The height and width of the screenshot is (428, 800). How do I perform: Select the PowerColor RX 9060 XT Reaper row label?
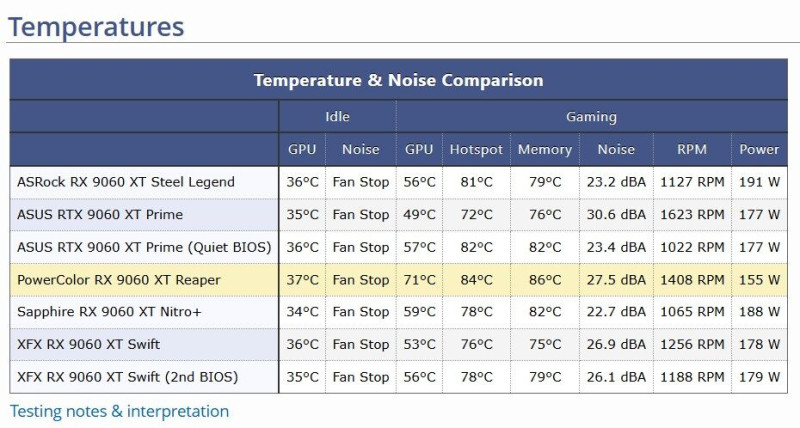pyautogui.click(x=119, y=280)
